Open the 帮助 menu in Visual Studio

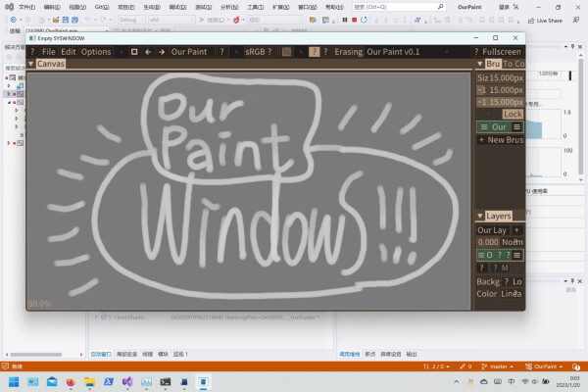pos(334,7)
